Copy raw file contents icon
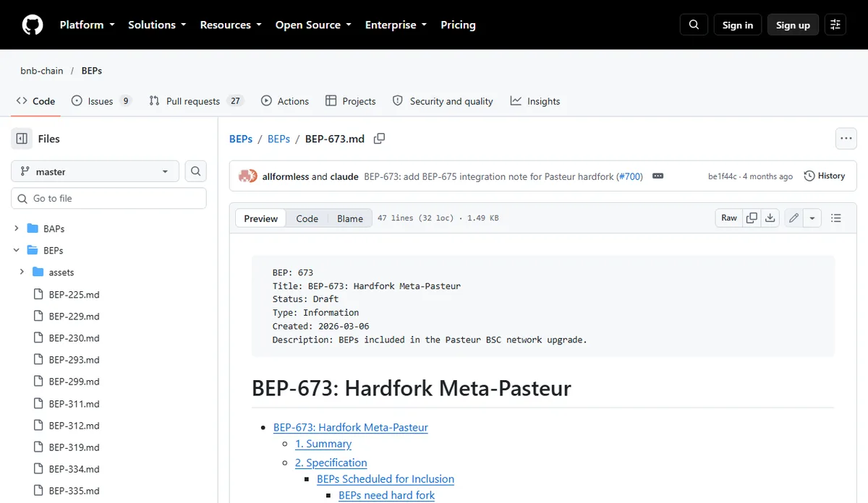Image resolution: width=868 pixels, height=503 pixels. 752,218
